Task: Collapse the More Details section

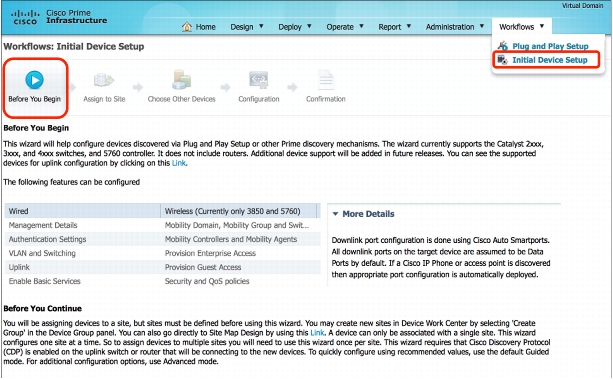Action: pyautogui.click(x=335, y=214)
